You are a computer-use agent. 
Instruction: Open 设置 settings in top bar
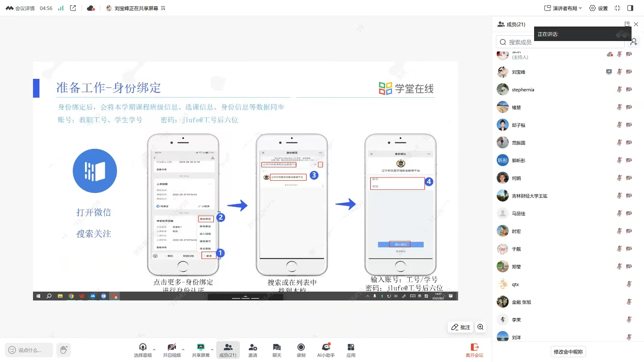pyautogui.click(x=598, y=8)
